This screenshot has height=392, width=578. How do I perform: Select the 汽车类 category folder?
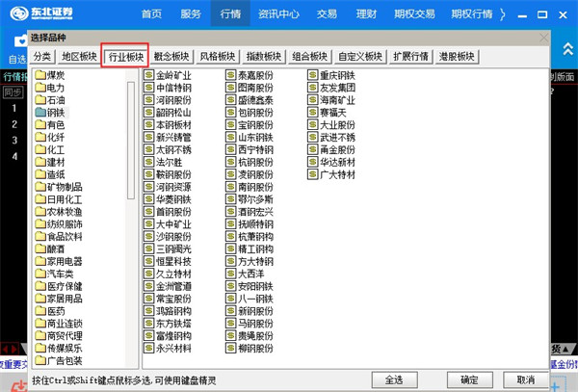(60, 274)
